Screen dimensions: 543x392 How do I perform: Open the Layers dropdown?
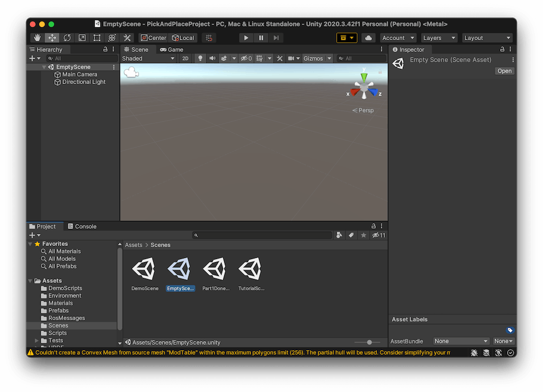pyautogui.click(x=439, y=38)
